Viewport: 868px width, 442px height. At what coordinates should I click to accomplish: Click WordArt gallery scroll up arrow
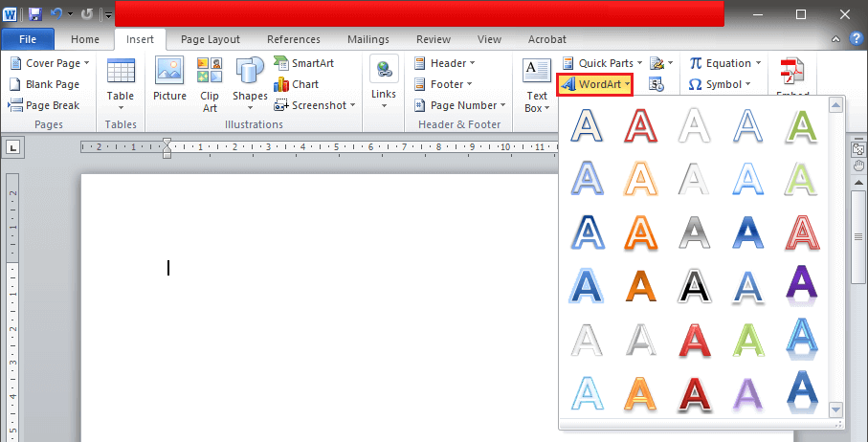835,104
